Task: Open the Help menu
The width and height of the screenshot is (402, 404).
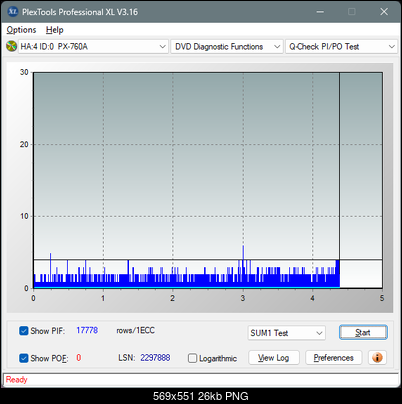Action: click(55, 30)
